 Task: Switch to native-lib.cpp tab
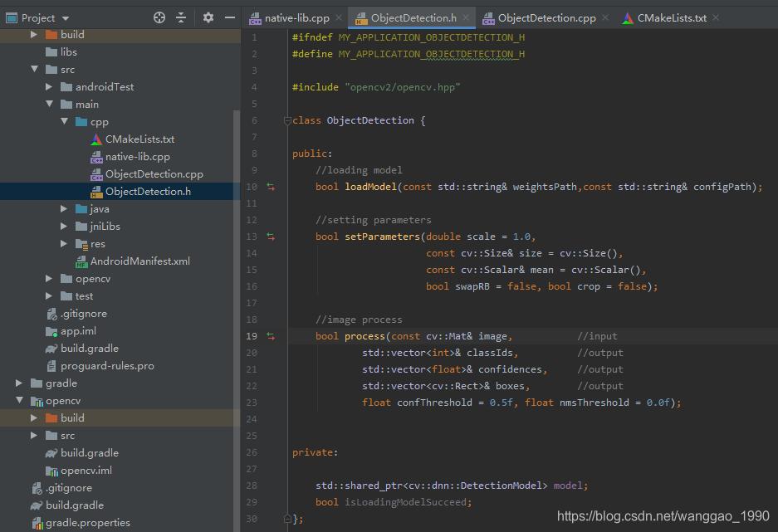tap(296, 18)
